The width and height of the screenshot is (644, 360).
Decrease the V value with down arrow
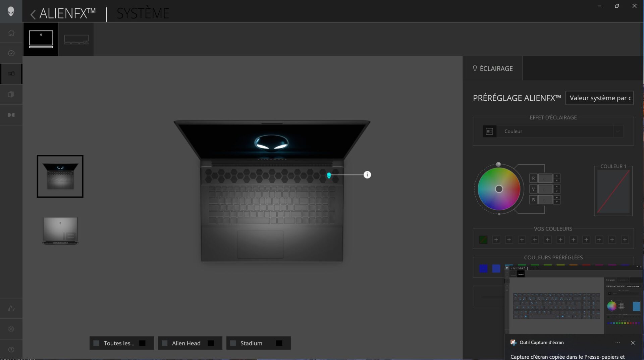point(557,191)
